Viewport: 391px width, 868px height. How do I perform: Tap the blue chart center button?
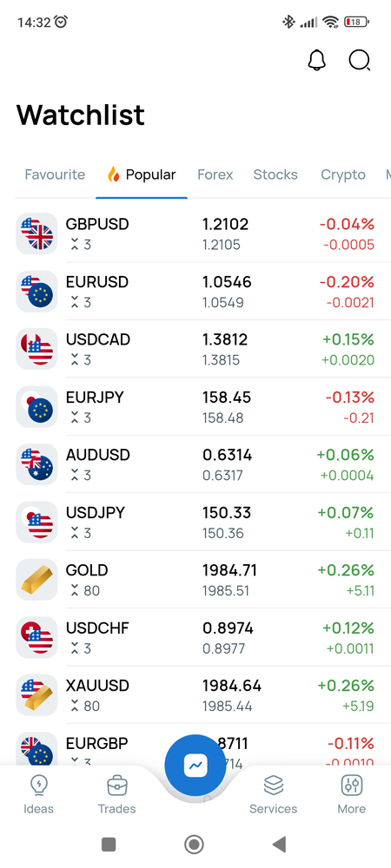[x=195, y=765]
